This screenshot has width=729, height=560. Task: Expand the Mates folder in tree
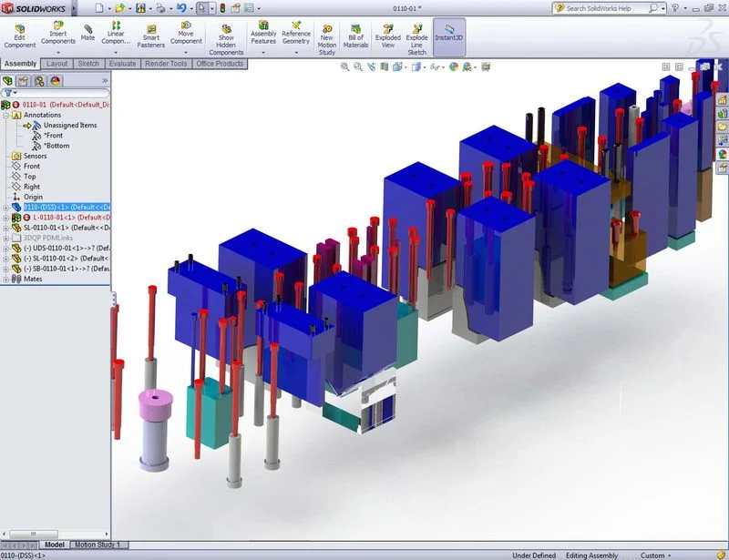[5, 280]
